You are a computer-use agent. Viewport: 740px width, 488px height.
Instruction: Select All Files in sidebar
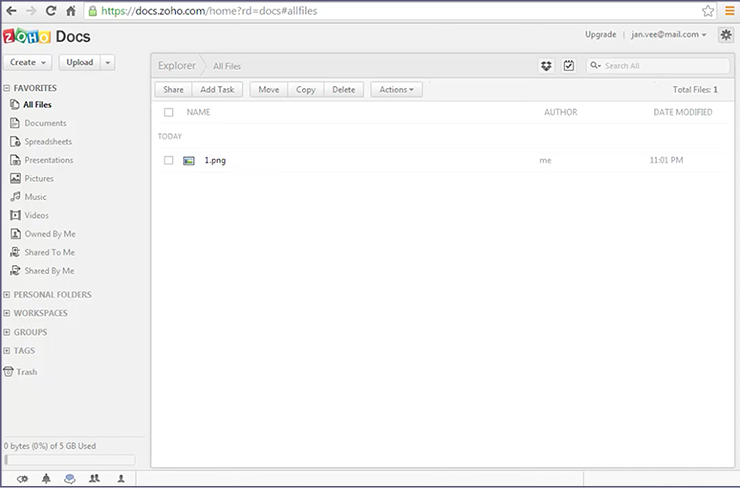point(31,105)
